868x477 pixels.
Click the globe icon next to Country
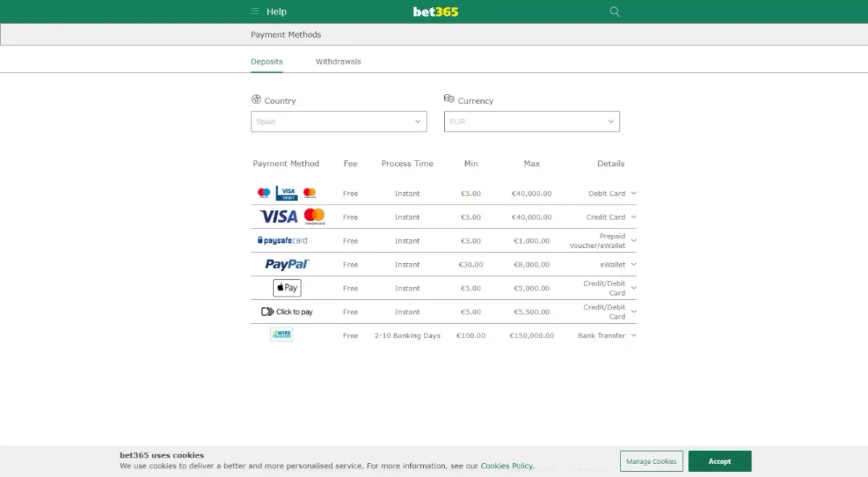256,100
